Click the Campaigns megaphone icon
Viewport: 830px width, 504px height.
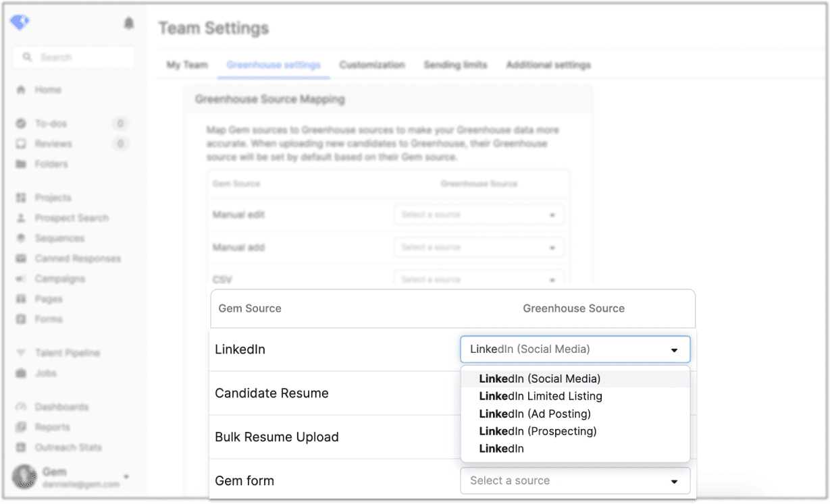coord(21,279)
